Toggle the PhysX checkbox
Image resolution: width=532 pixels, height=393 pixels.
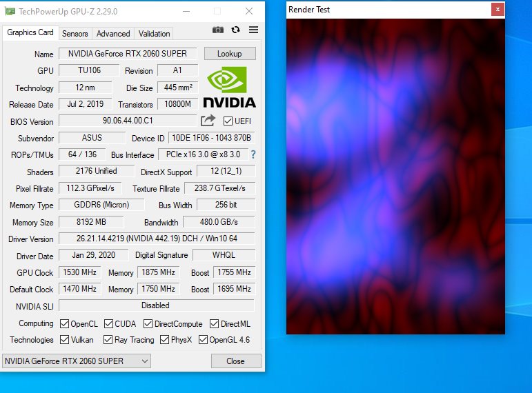(164, 339)
